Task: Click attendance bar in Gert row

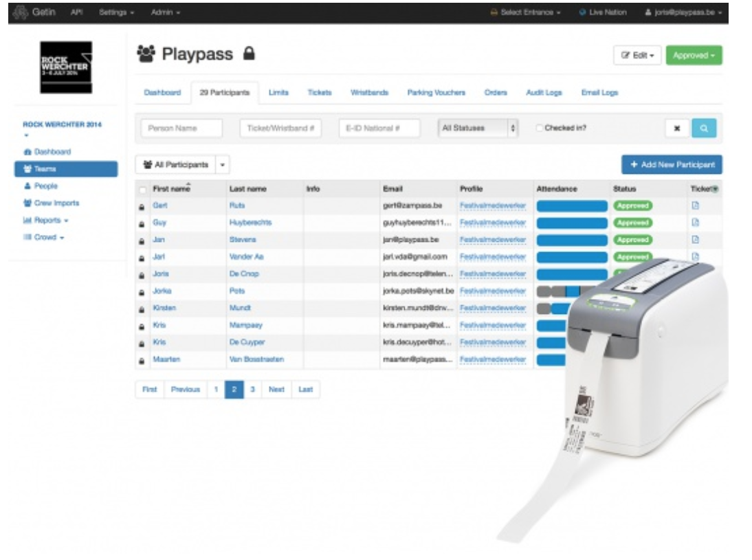Action: [x=572, y=206]
